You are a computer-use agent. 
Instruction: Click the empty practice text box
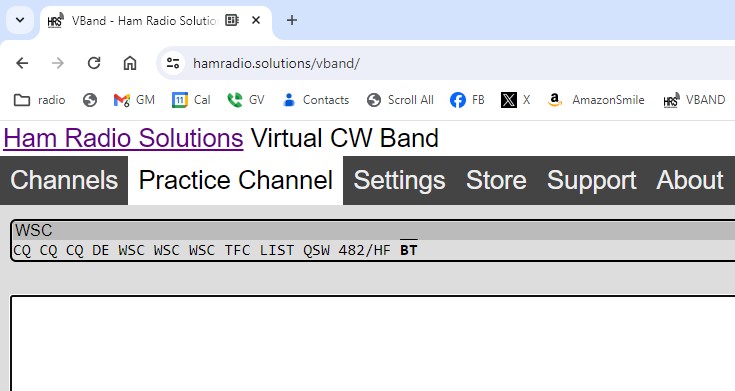click(x=373, y=343)
